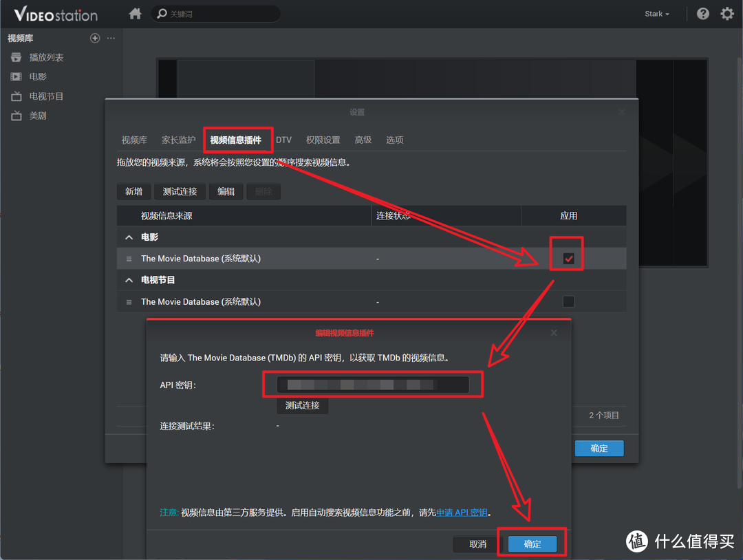
Task: Open 申请 API 密钥 link
Action: click(x=462, y=513)
